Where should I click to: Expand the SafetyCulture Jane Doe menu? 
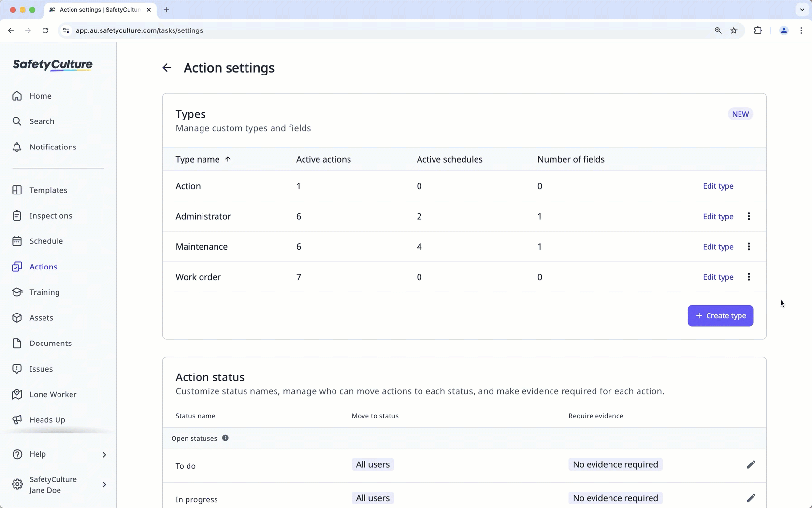click(x=104, y=485)
